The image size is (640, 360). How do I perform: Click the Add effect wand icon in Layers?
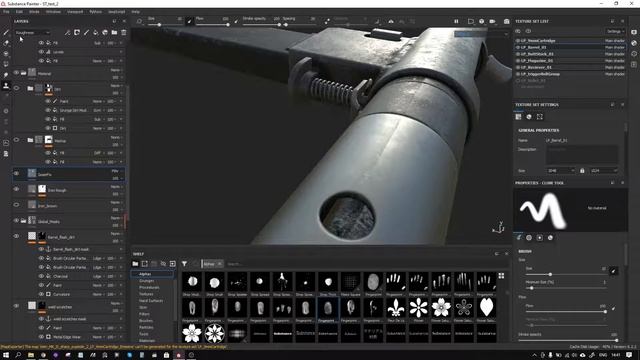click(67, 32)
